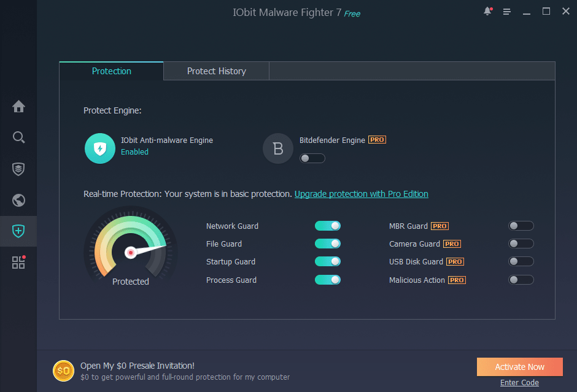Image resolution: width=577 pixels, height=392 pixels.
Task: Open the Scan magnifier icon in sidebar
Action: 18,137
